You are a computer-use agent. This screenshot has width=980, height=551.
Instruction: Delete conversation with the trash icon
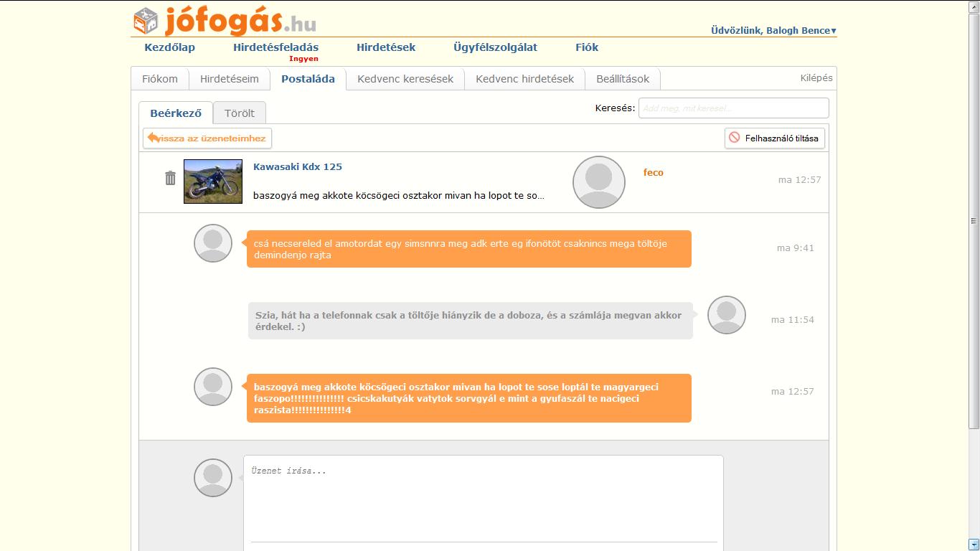point(170,178)
